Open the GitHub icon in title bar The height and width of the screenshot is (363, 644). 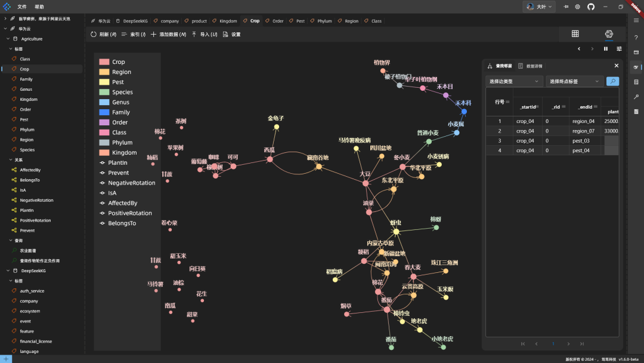click(x=590, y=7)
